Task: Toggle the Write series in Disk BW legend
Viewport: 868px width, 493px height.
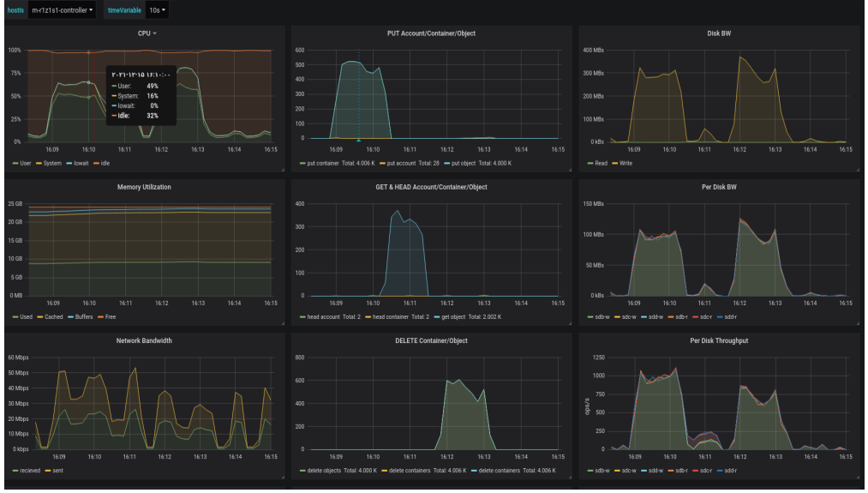Action: point(625,162)
